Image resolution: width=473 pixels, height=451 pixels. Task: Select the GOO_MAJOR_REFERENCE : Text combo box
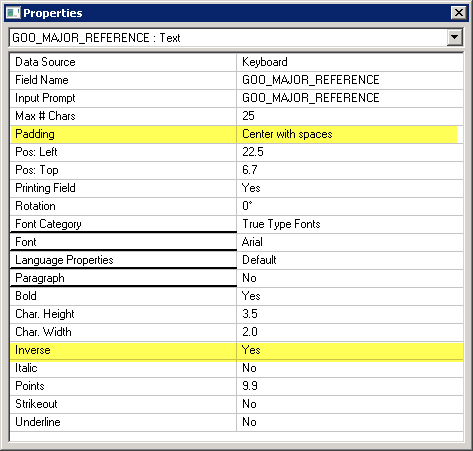pyautogui.click(x=236, y=37)
